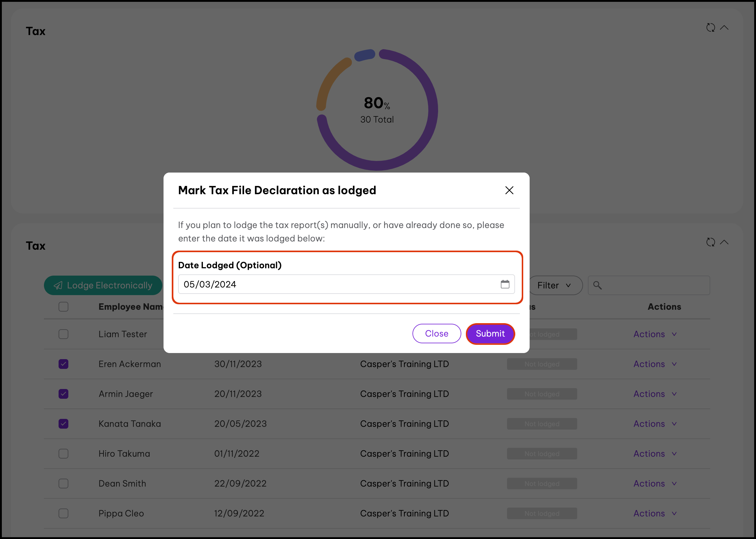Image resolution: width=756 pixels, height=539 pixels.
Task: Expand Actions menu for Dean Smith
Action: tap(654, 484)
